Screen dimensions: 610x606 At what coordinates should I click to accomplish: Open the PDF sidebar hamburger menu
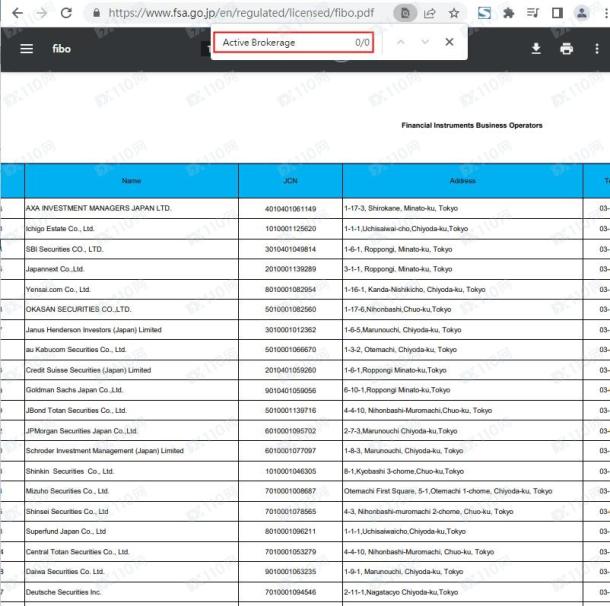click(x=26, y=49)
